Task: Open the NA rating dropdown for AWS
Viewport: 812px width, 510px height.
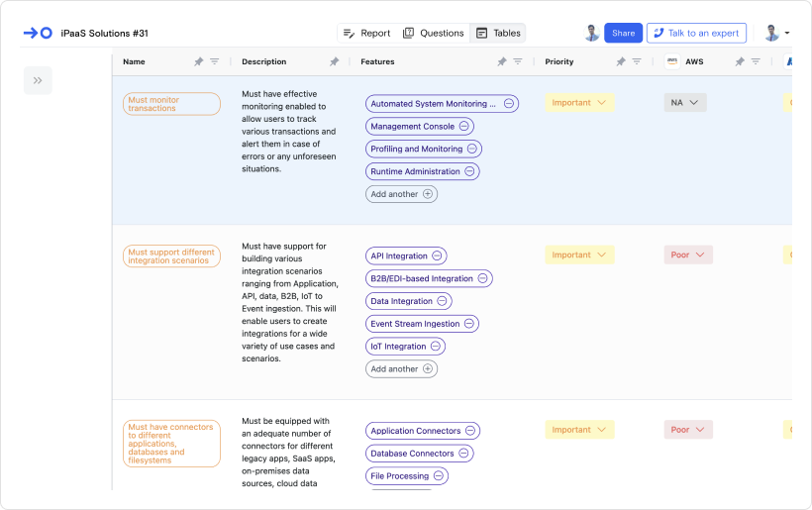Action: tap(685, 103)
